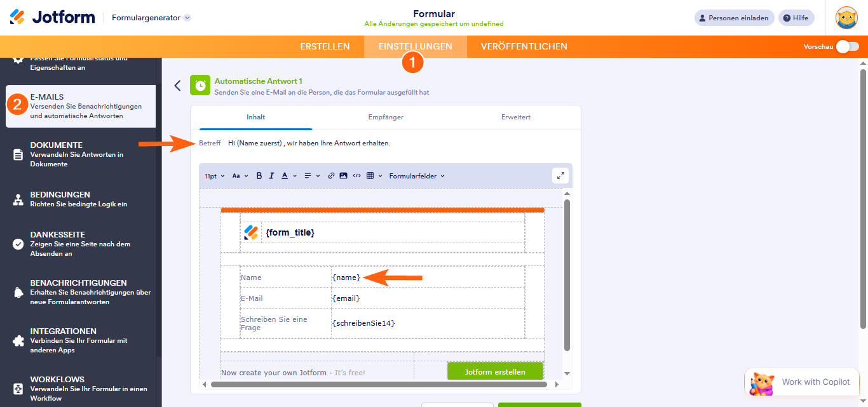Toggle bold formatting in the email editor
The height and width of the screenshot is (407, 868).
(x=259, y=176)
